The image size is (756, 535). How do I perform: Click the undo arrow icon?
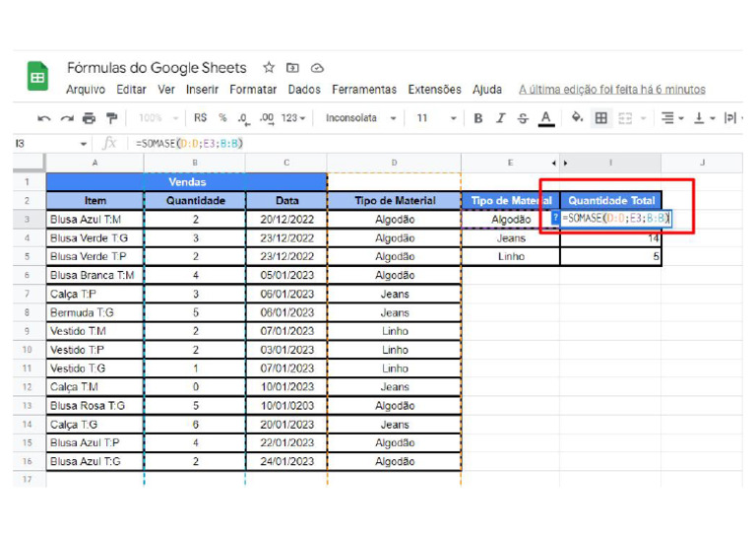[x=44, y=118]
